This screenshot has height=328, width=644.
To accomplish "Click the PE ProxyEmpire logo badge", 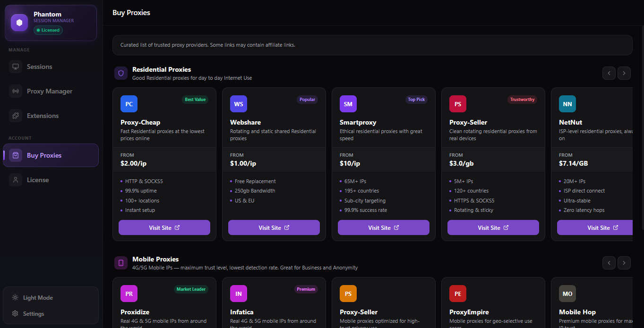I will (x=458, y=294).
